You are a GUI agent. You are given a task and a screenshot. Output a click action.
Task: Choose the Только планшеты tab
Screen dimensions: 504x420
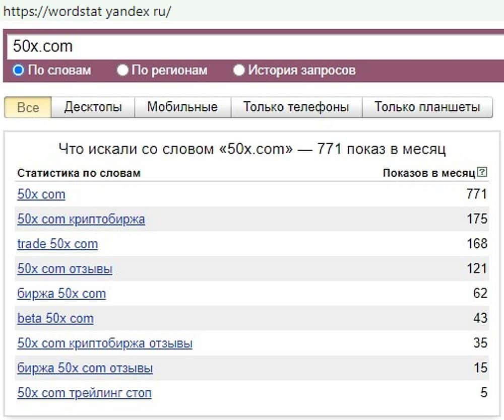tap(427, 107)
